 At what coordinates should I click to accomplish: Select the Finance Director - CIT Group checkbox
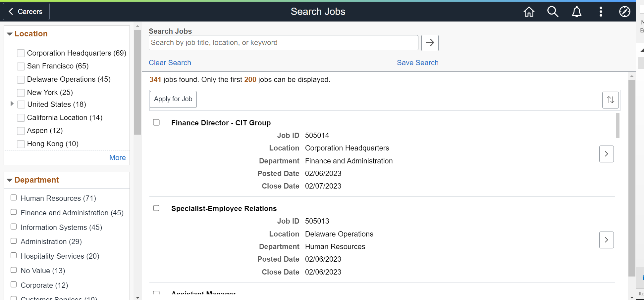(x=156, y=122)
